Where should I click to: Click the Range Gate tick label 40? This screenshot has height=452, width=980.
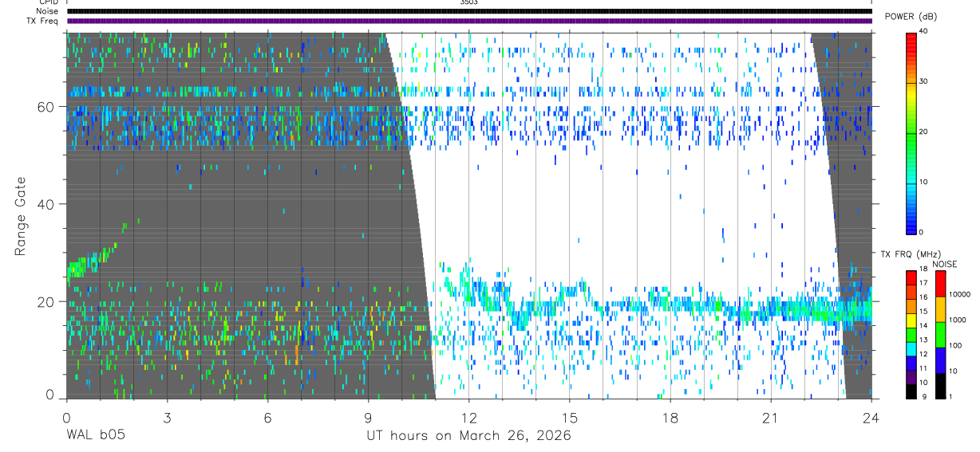point(47,204)
